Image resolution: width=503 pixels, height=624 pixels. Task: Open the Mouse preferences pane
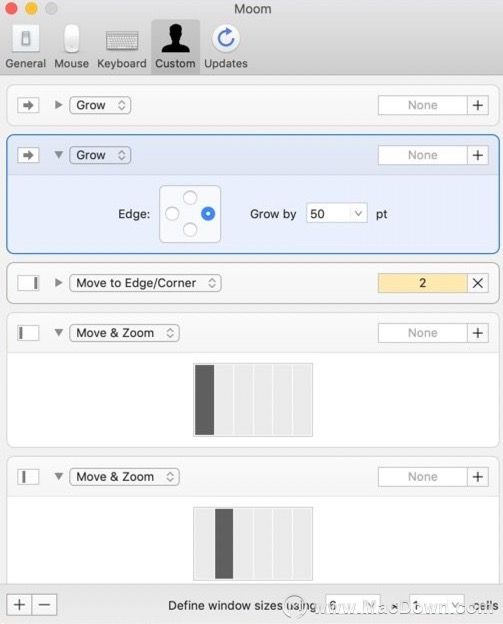click(72, 47)
